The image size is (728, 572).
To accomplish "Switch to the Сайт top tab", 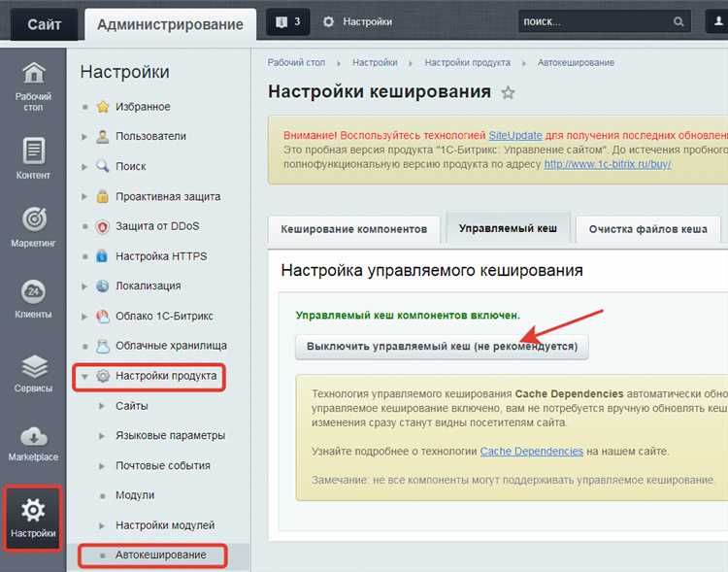I will coord(44,24).
